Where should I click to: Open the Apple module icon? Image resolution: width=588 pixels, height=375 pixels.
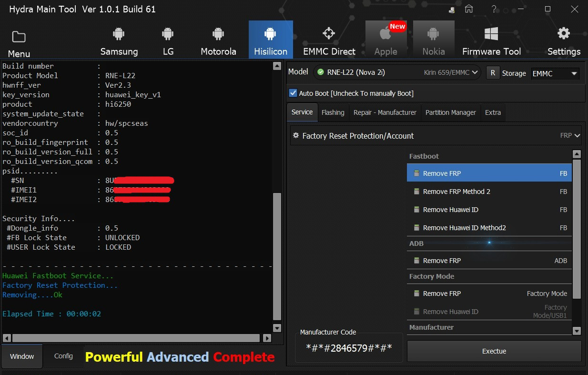(385, 33)
